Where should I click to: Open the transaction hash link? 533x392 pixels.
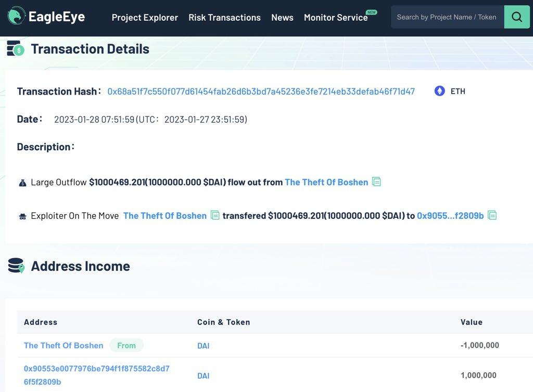click(x=261, y=92)
